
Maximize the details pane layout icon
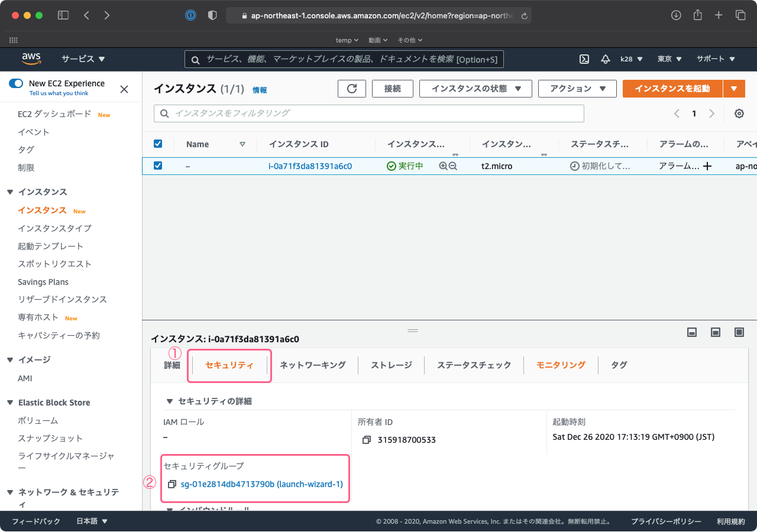tap(739, 332)
